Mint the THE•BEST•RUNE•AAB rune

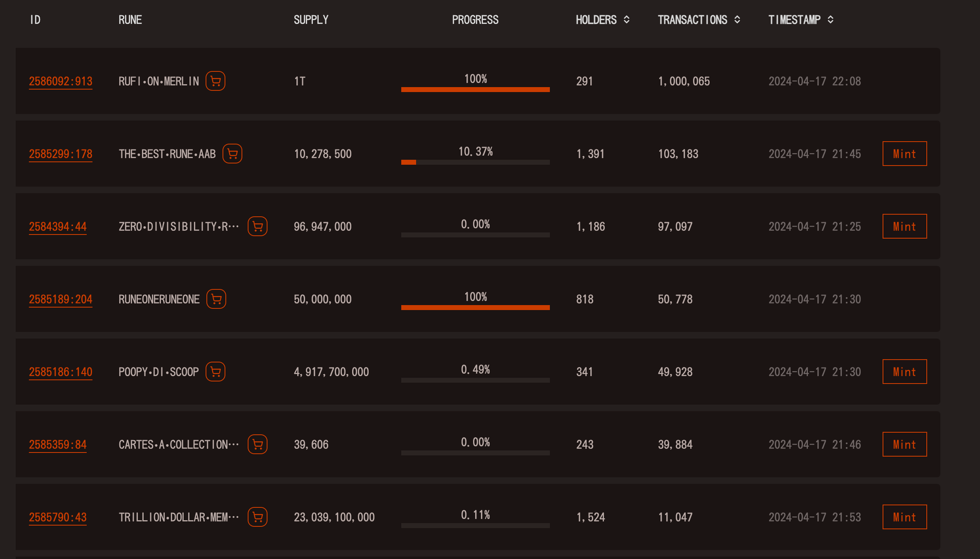pyautogui.click(x=904, y=154)
